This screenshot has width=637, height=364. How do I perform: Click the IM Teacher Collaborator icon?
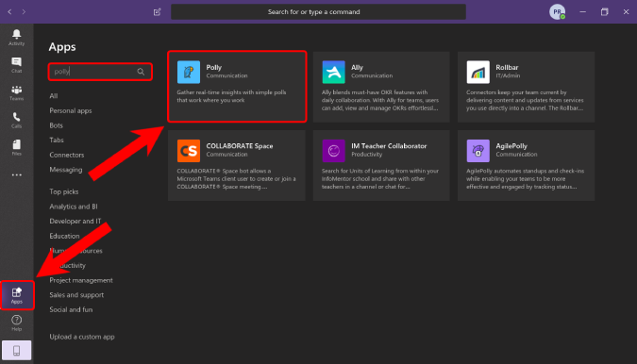(333, 151)
